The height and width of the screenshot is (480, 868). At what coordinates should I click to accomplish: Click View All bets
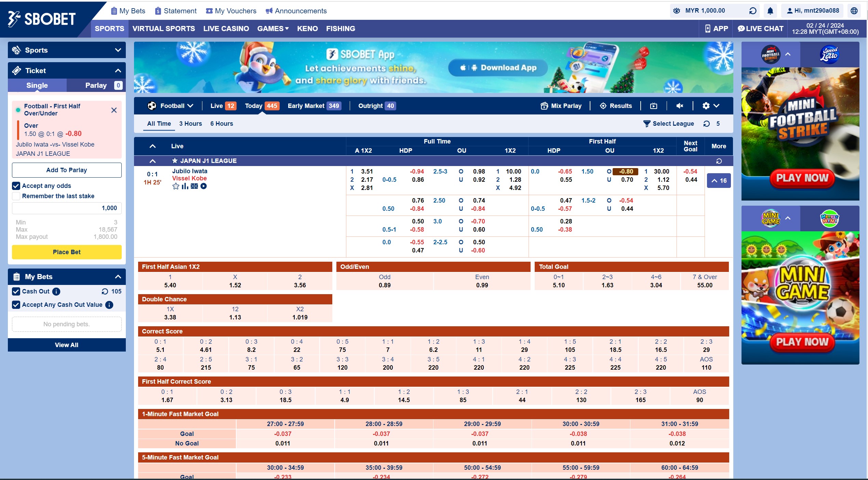pyautogui.click(x=67, y=345)
